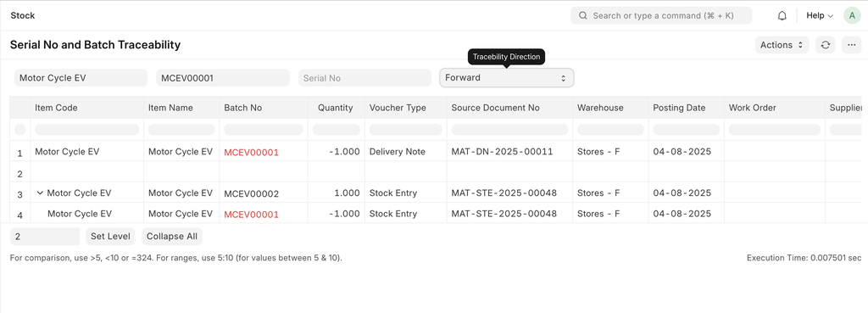The width and height of the screenshot is (868, 313).
Task: Open the Forward traceability direction dropdown
Action: click(x=507, y=77)
